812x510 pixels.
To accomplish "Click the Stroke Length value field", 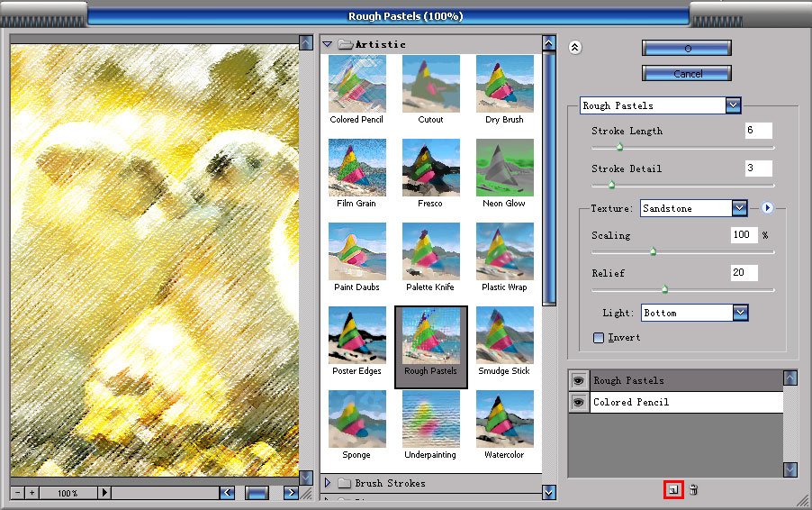I will click(x=759, y=130).
